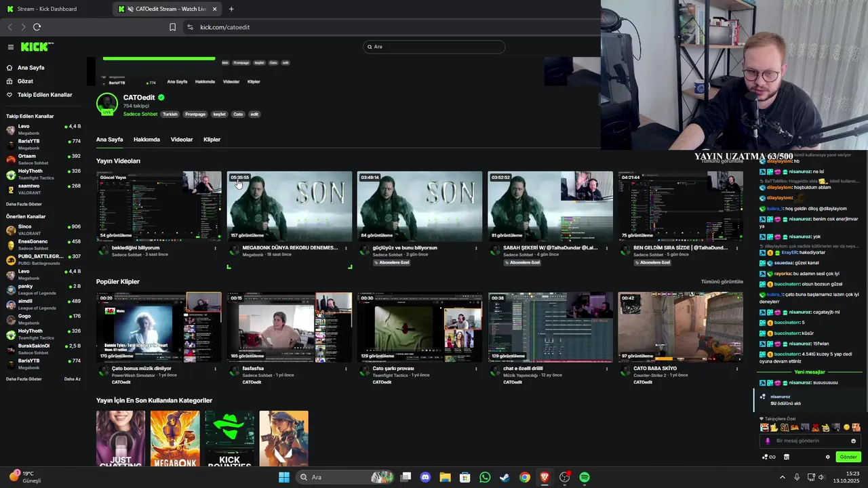868x488 pixels.
Task: Collapse recommended list with Daha Az
Action: pos(73,379)
